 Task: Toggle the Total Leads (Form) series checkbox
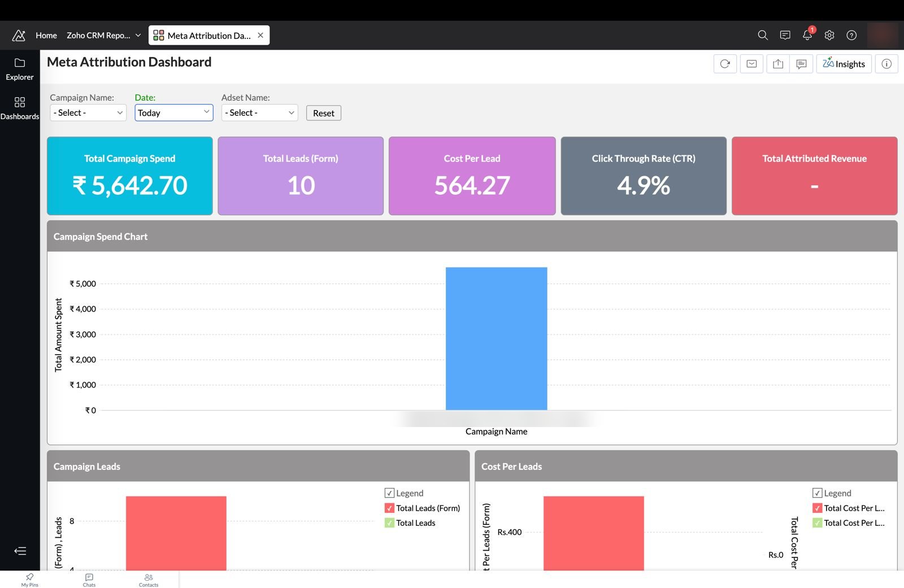[x=389, y=508]
